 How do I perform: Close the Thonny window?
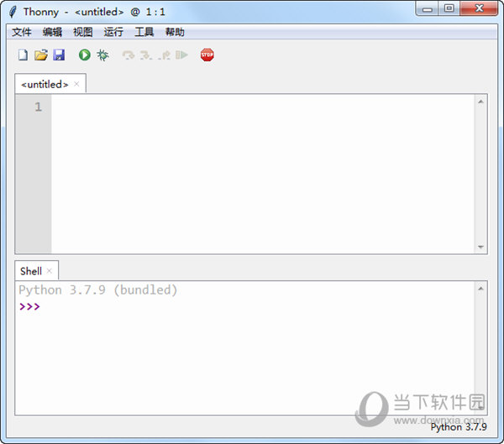[479, 8]
